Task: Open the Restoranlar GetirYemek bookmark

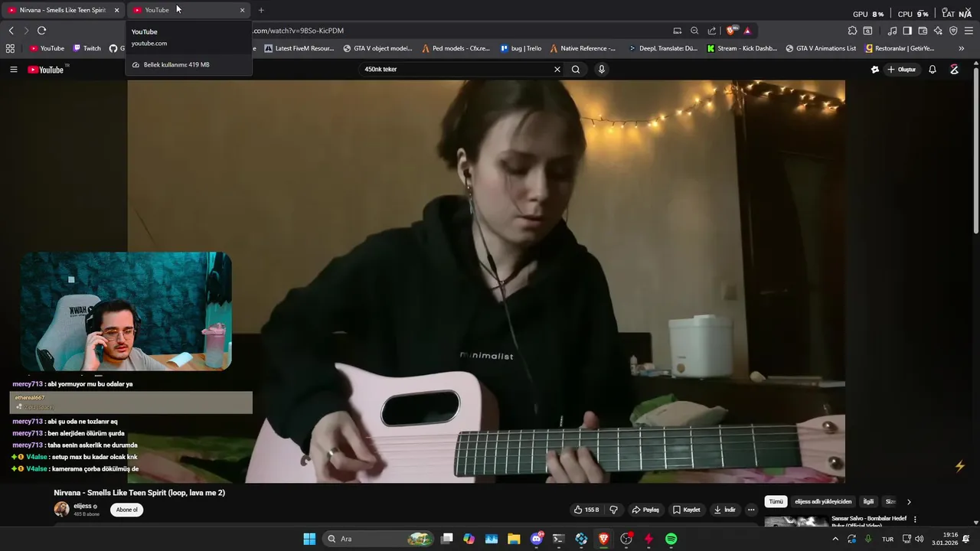Action: click(900, 48)
